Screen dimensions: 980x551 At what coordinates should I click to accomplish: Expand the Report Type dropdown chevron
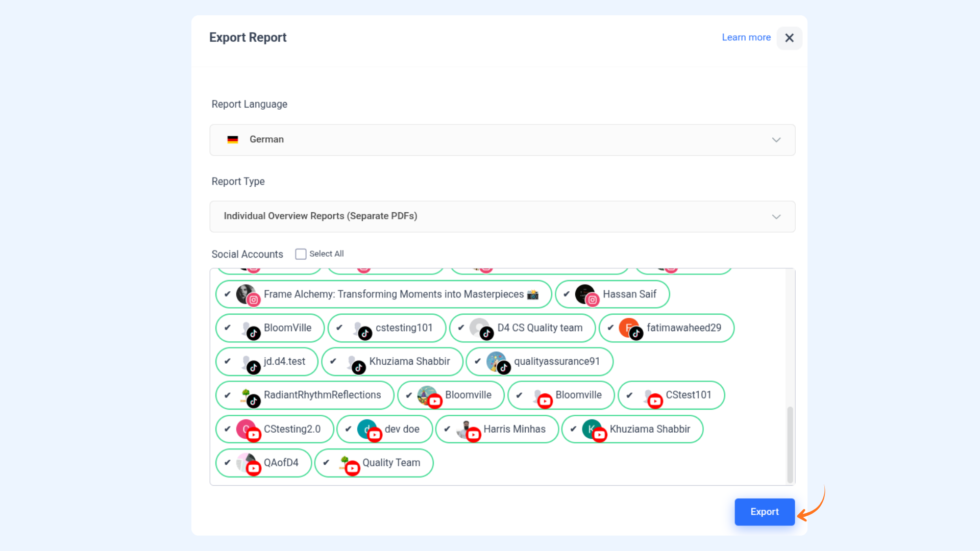click(x=776, y=217)
